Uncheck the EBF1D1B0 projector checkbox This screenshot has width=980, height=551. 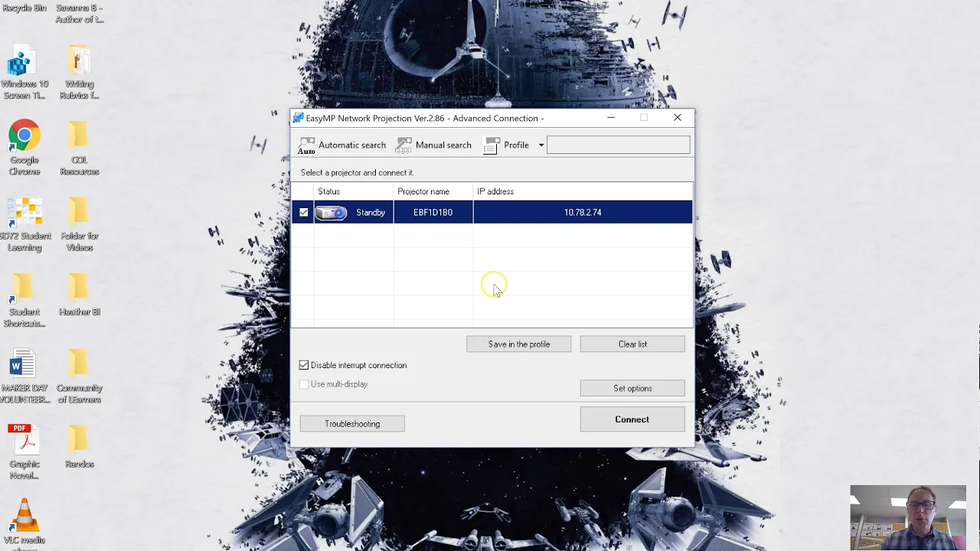tap(304, 212)
